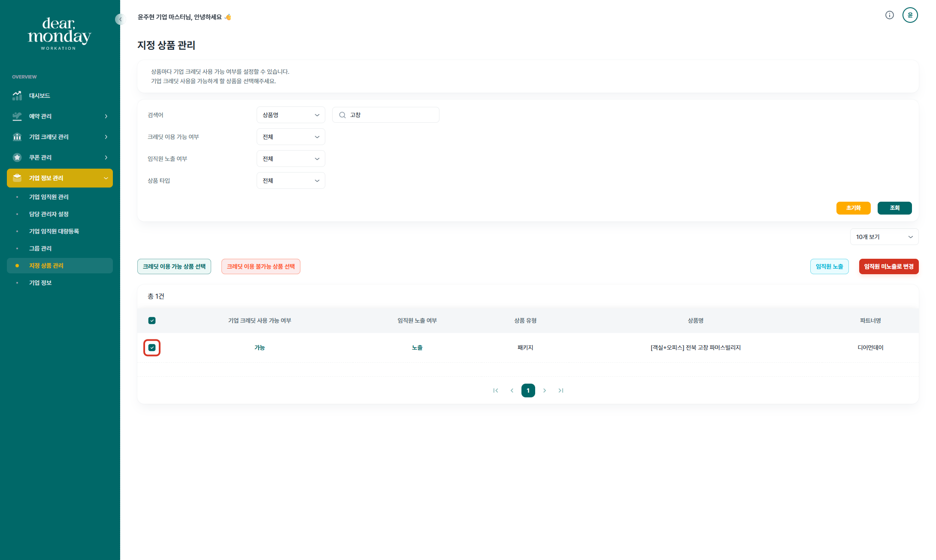
Task: Go to the last page of results
Action: [560, 390]
